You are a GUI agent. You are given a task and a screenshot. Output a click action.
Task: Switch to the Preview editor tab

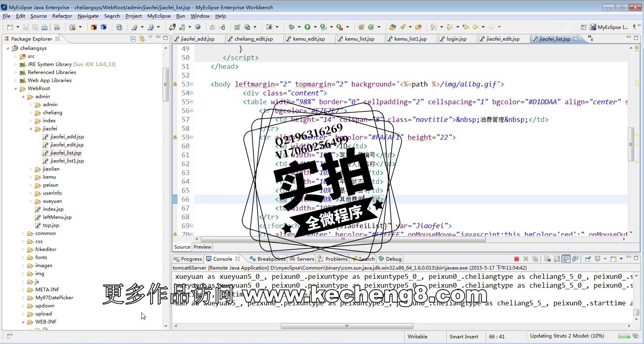pos(202,247)
